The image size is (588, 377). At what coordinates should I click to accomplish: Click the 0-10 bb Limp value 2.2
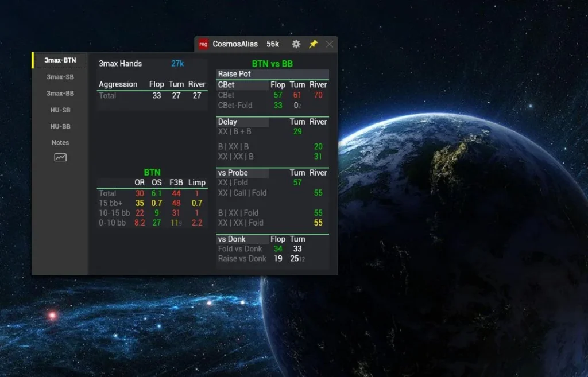point(197,223)
